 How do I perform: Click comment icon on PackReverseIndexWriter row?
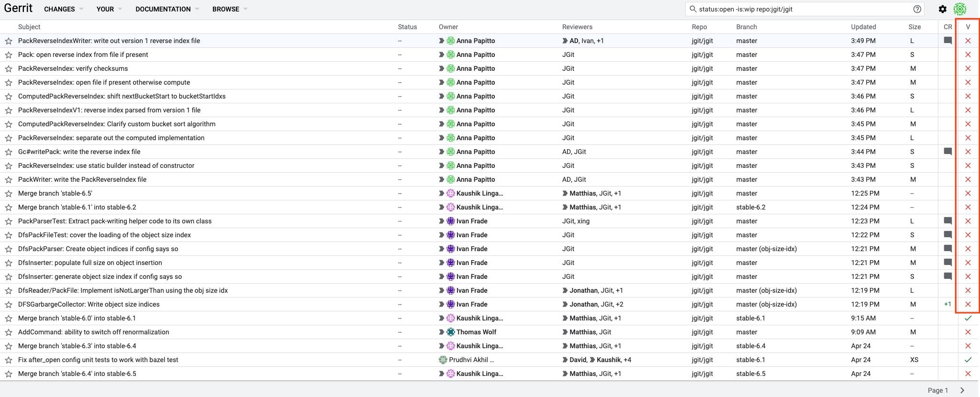pos(947,41)
